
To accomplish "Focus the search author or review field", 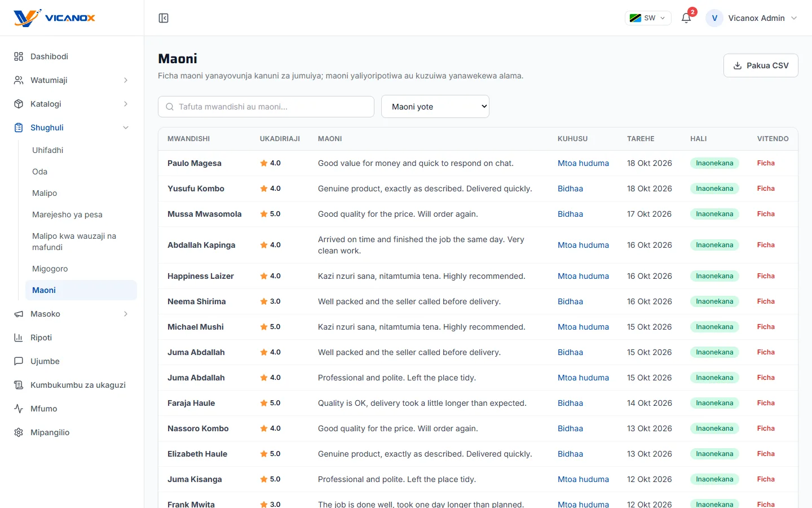I will [266, 107].
